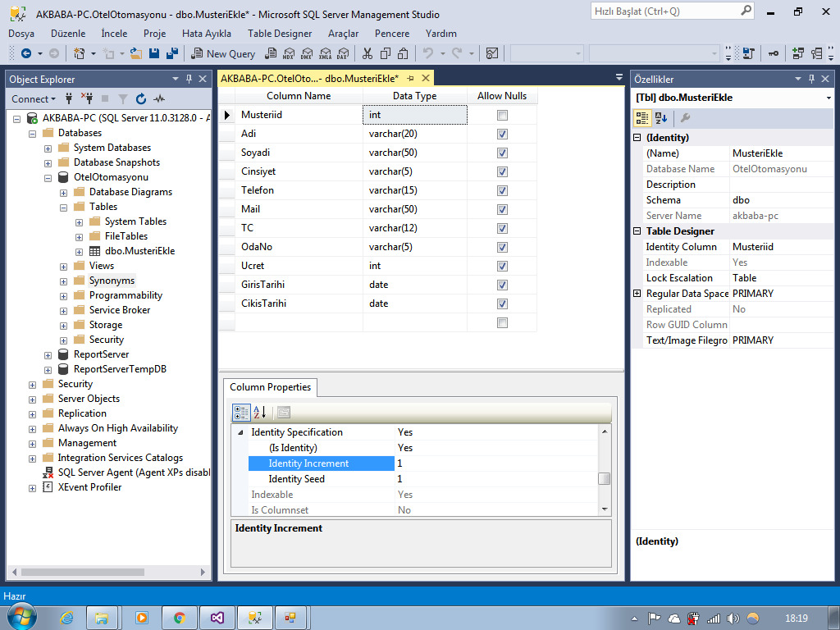Click Column Properties scroll down arrow
This screenshot has height=630, width=840.
click(x=605, y=509)
